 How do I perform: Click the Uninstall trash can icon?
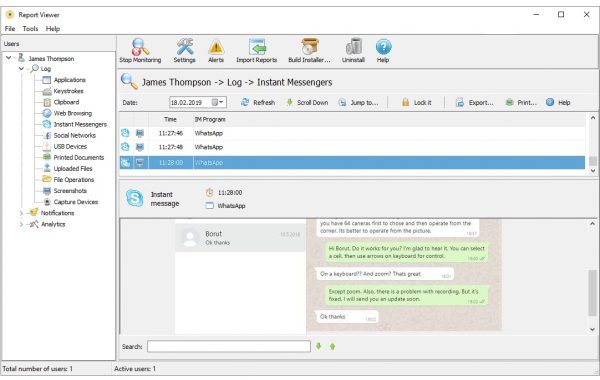[353, 51]
